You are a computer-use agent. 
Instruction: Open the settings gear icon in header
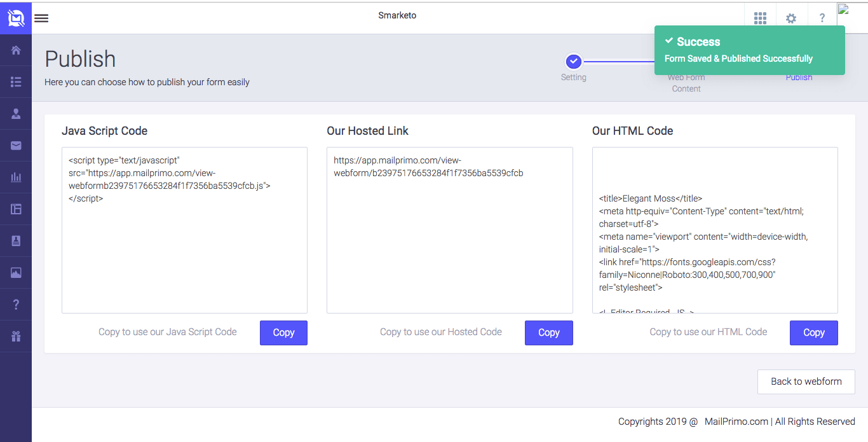791,18
